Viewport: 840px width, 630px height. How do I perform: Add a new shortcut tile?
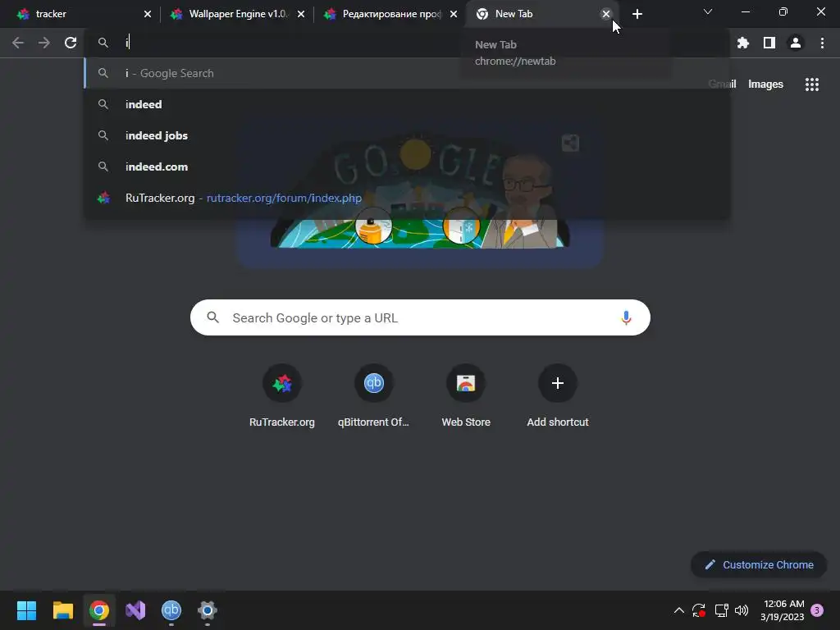pyautogui.click(x=558, y=396)
